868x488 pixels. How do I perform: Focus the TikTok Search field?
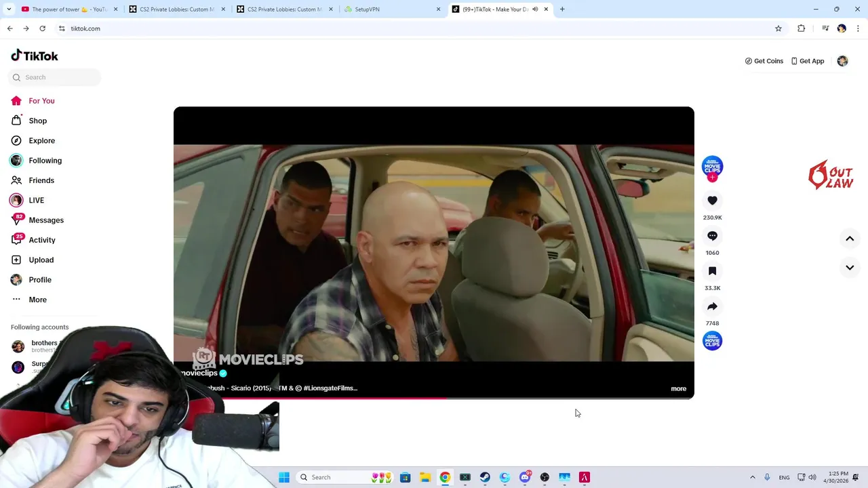pos(54,77)
